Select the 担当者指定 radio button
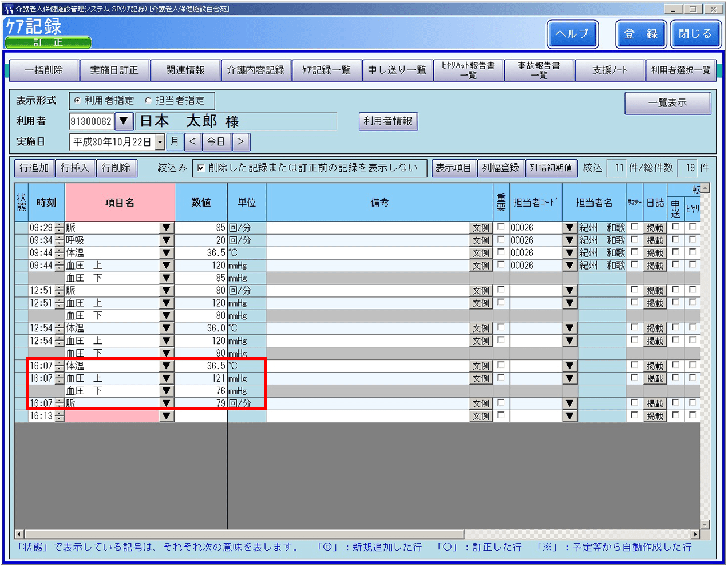Image resolution: width=728 pixels, height=566 pixels. [x=148, y=101]
